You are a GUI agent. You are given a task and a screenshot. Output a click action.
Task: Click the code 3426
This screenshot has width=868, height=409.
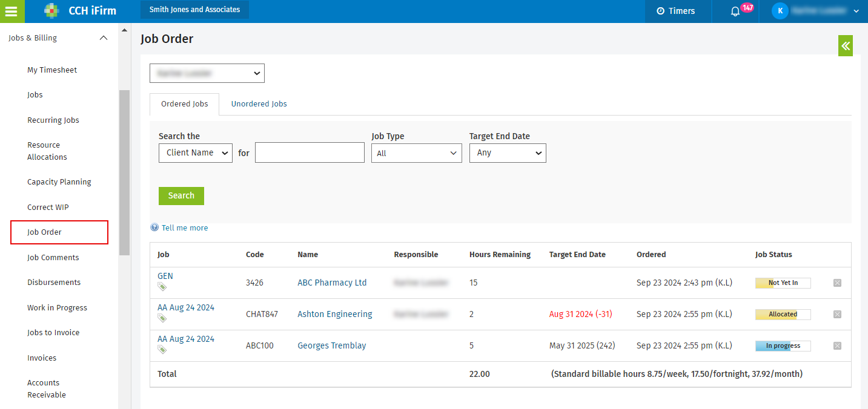254,283
